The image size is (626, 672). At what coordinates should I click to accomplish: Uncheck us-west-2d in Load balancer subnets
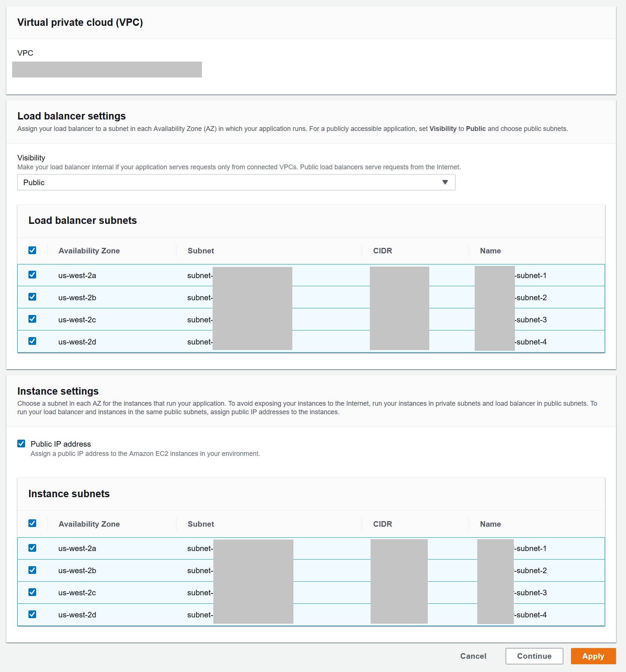(x=32, y=341)
